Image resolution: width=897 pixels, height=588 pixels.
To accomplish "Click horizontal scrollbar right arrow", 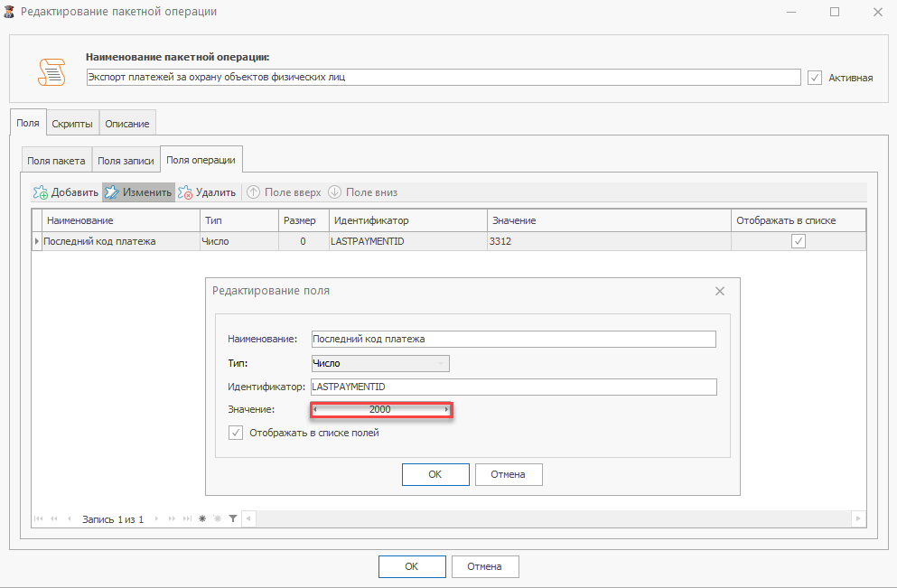I will pos(858,518).
